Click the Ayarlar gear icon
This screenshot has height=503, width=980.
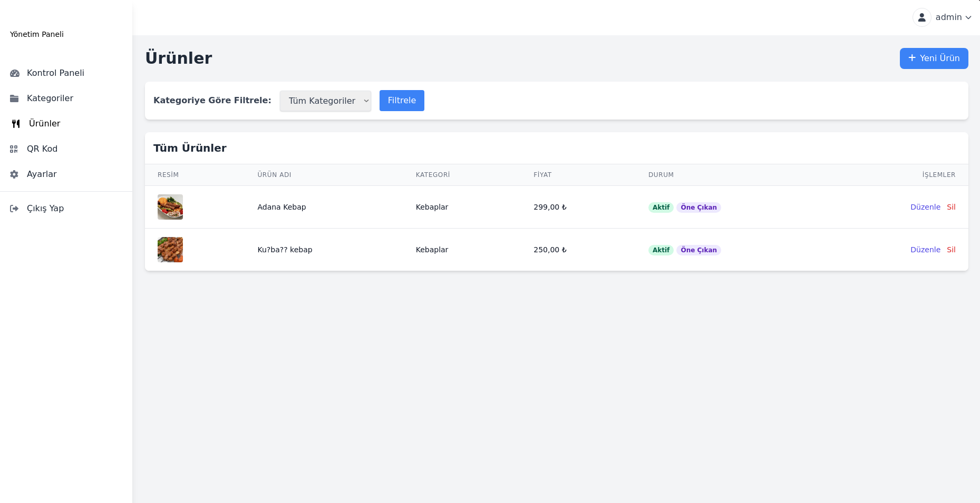(14, 174)
